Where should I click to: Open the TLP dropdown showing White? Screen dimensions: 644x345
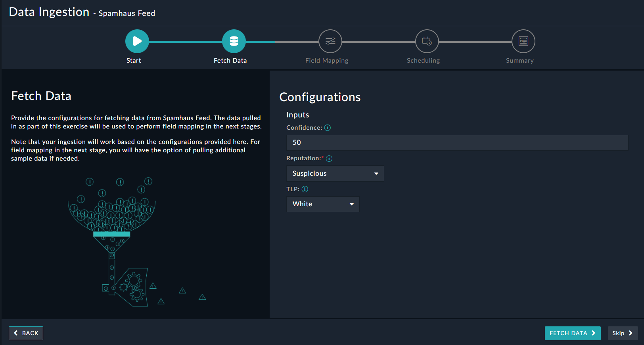pos(323,204)
